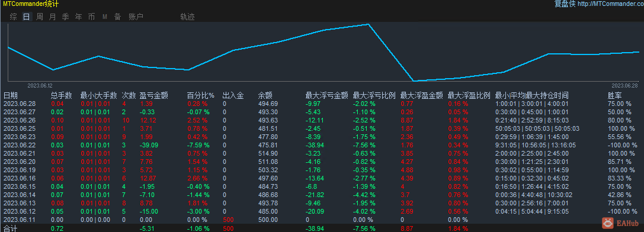Open the 币 currency tab
The image size is (644, 232).
(91, 17)
